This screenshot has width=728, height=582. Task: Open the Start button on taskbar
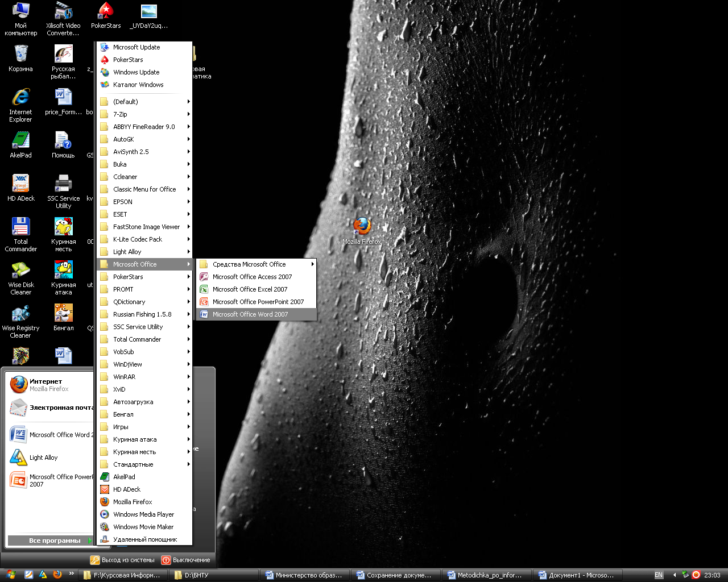[11, 575]
